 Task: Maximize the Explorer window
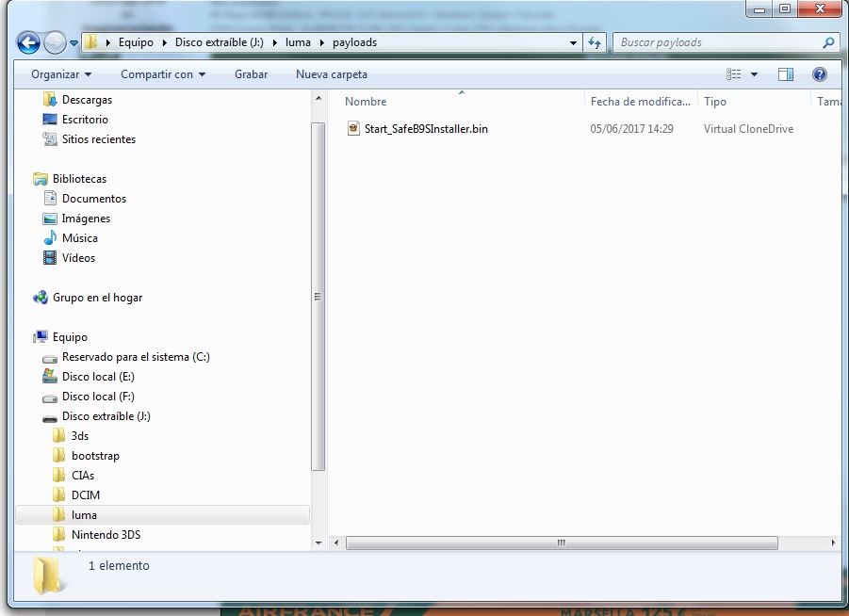tap(785, 8)
